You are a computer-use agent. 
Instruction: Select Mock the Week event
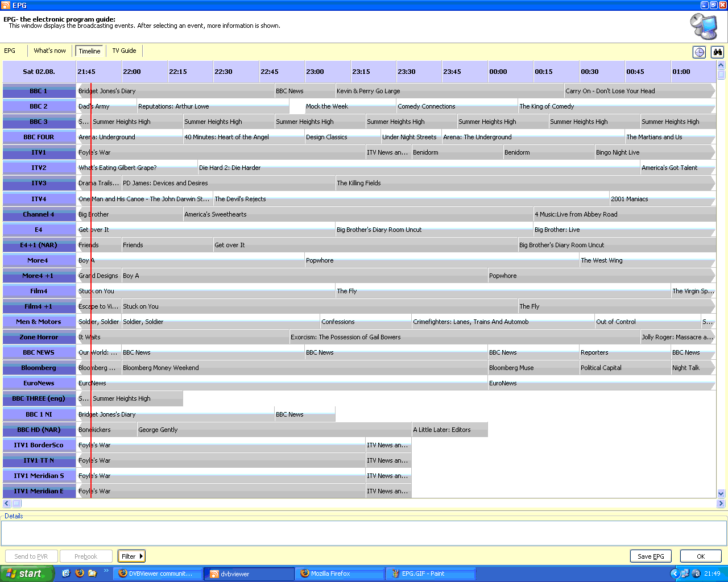(x=350, y=106)
